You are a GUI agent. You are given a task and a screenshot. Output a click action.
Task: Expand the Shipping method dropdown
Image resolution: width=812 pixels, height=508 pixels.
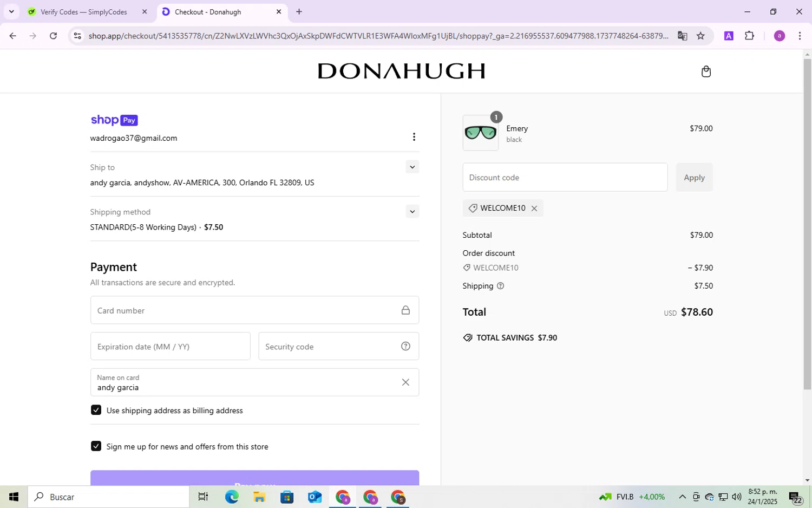click(x=412, y=211)
